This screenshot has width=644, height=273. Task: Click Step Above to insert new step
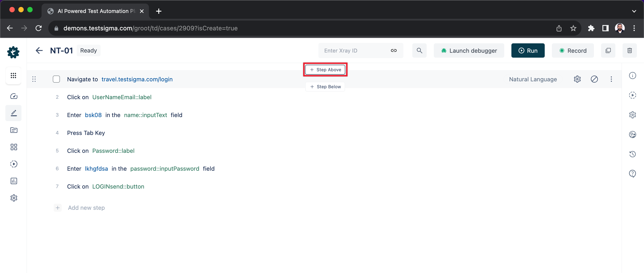(x=326, y=69)
